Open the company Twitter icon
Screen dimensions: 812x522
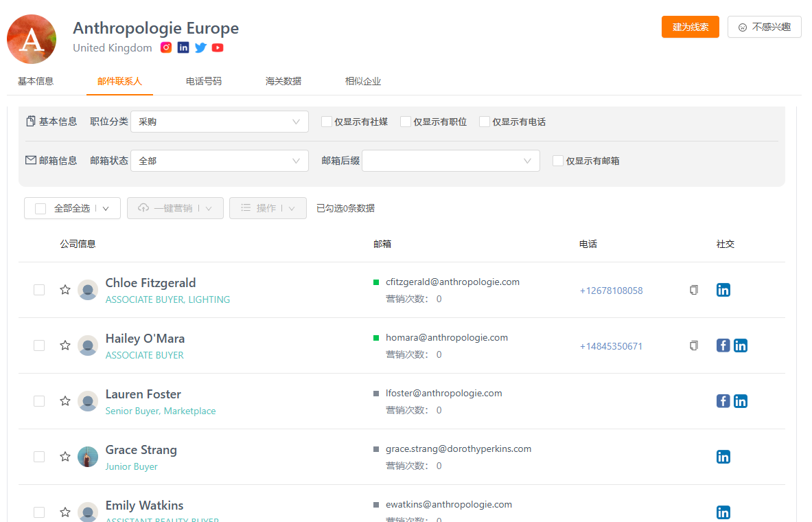pyautogui.click(x=200, y=47)
